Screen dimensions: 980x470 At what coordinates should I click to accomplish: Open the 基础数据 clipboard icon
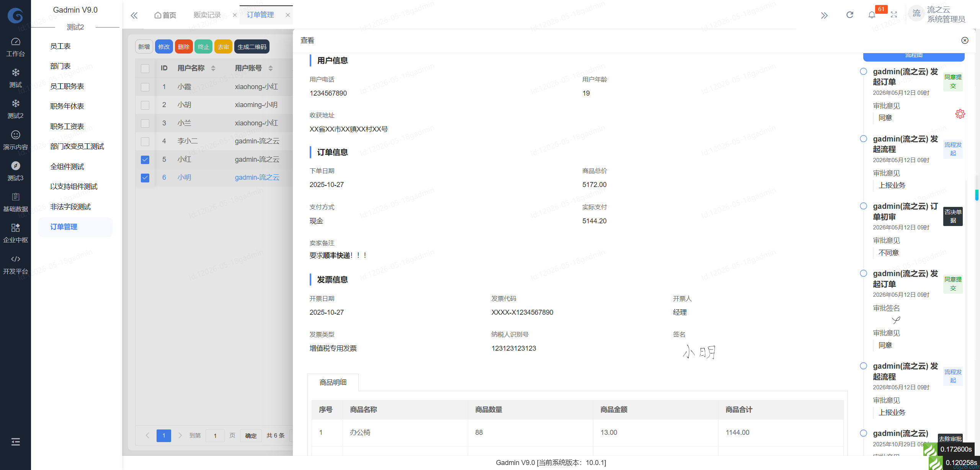pos(15,197)
